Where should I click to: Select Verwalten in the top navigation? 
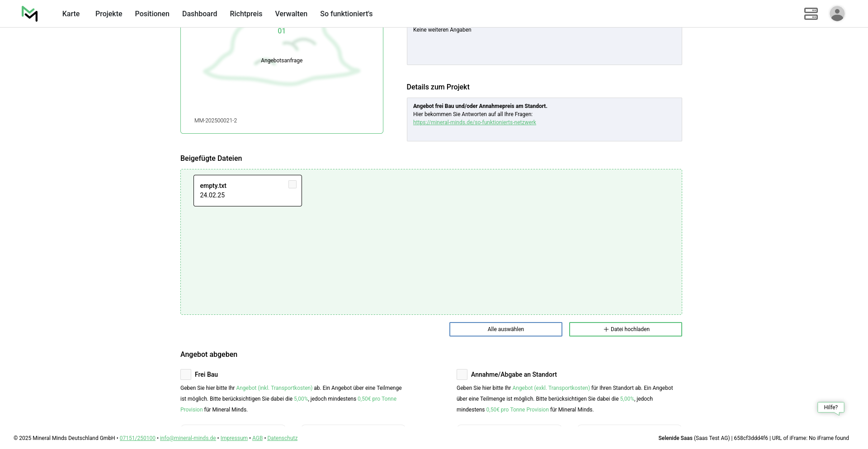[x=291, y=14]
